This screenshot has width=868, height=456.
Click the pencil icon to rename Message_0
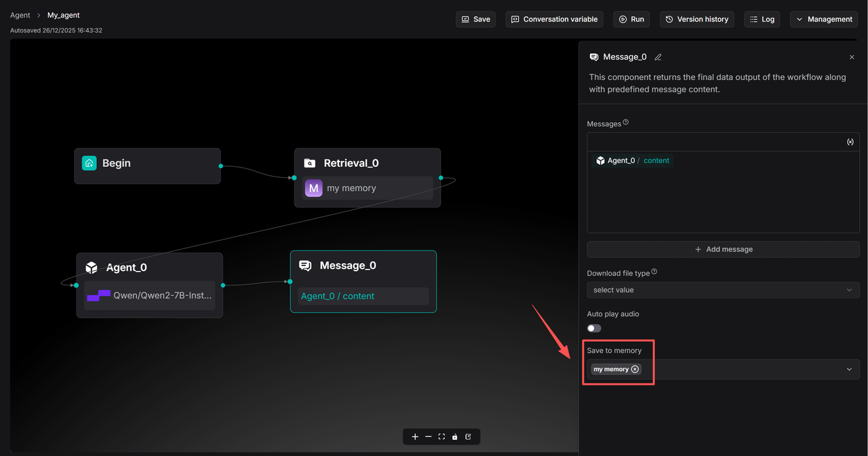[x=658, y=58]
